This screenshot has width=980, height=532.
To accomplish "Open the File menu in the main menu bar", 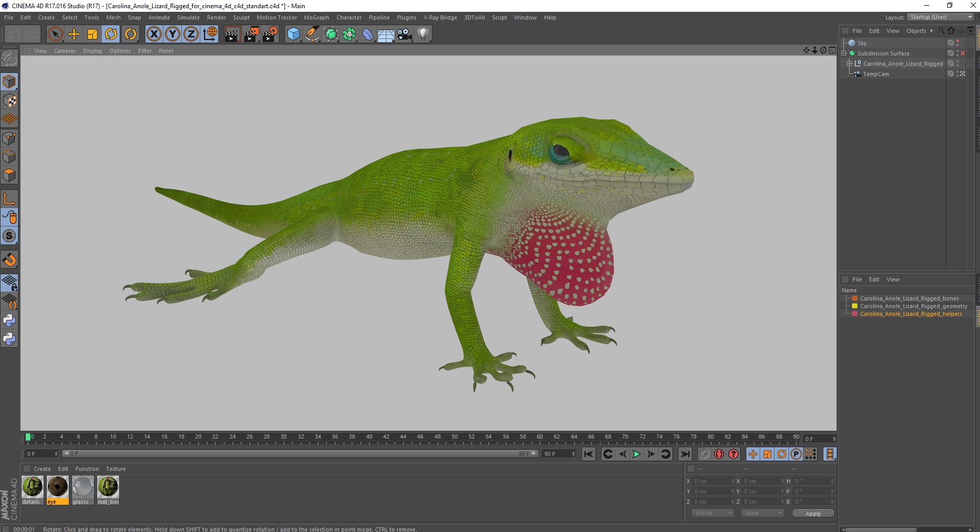I will click(9, 17).
